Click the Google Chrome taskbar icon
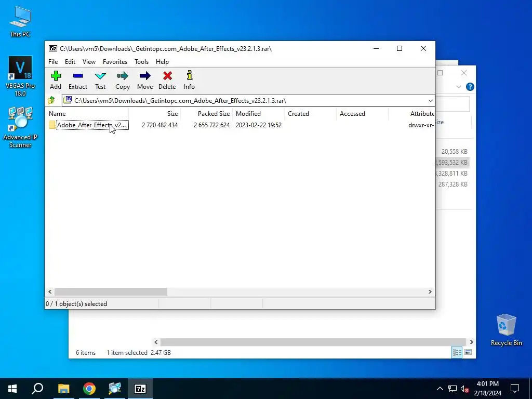 coord(89,389)
